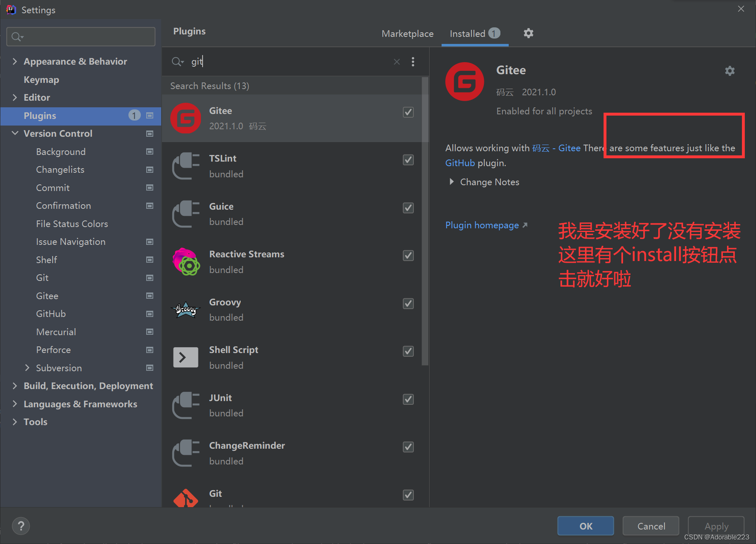
Task: Toggle the TSLint plugin checkbox
Action: (x=408, y=160)
